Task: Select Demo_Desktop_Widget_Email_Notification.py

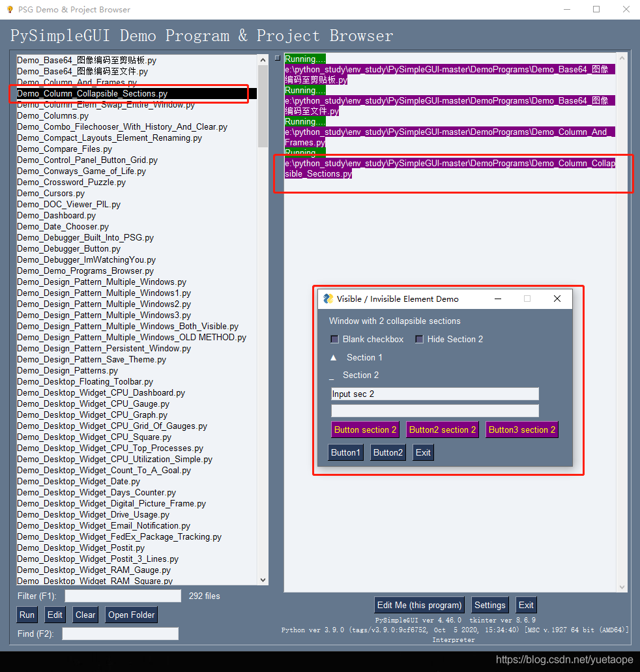Action: (137, 526)
